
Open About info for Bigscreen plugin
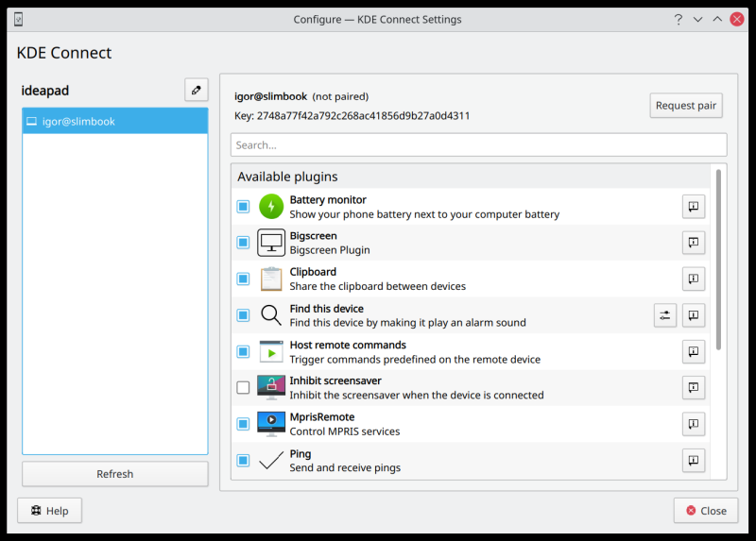click(x=694, y=243)
